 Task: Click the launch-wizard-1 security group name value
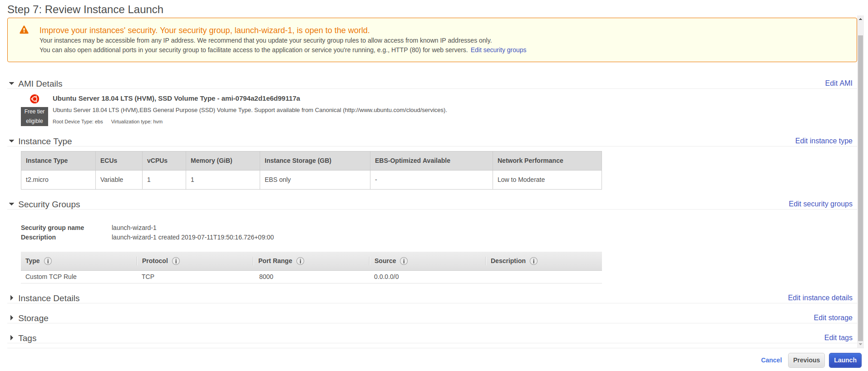coord(134,228)
